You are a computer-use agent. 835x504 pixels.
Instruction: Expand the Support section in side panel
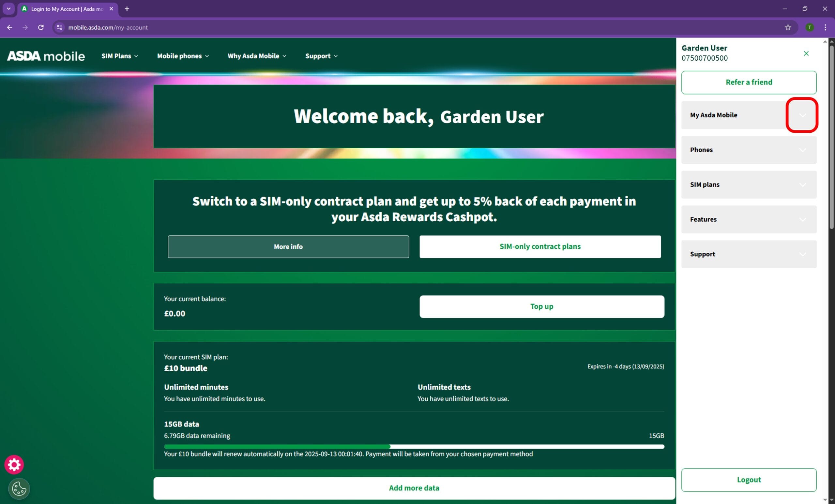tap(802, 254)
